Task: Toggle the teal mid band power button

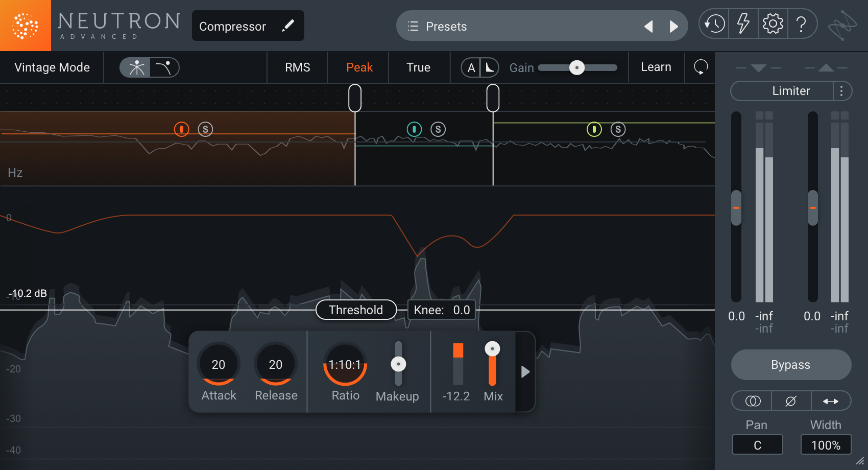Action: pyautogui.click(x=414, y=129)
